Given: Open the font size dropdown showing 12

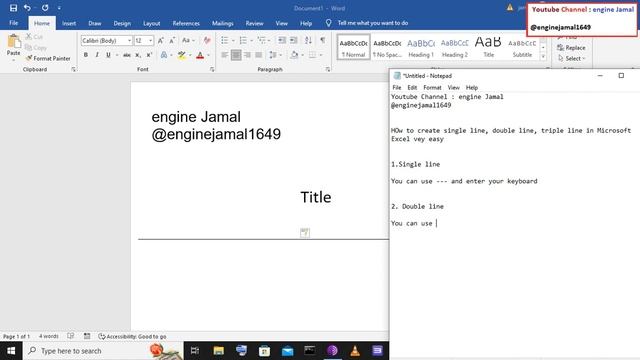Looking at the screenshot, I should tap(151, 40).
